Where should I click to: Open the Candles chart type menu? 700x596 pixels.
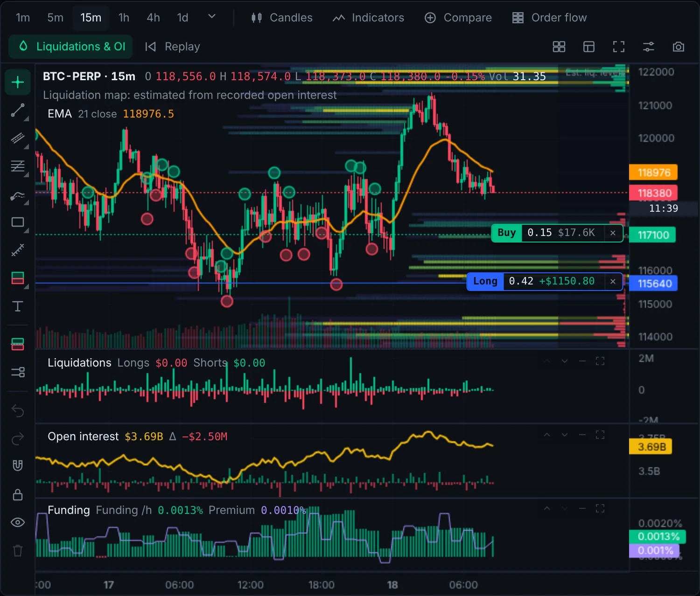pyautogui.click(x=282, y=18)
